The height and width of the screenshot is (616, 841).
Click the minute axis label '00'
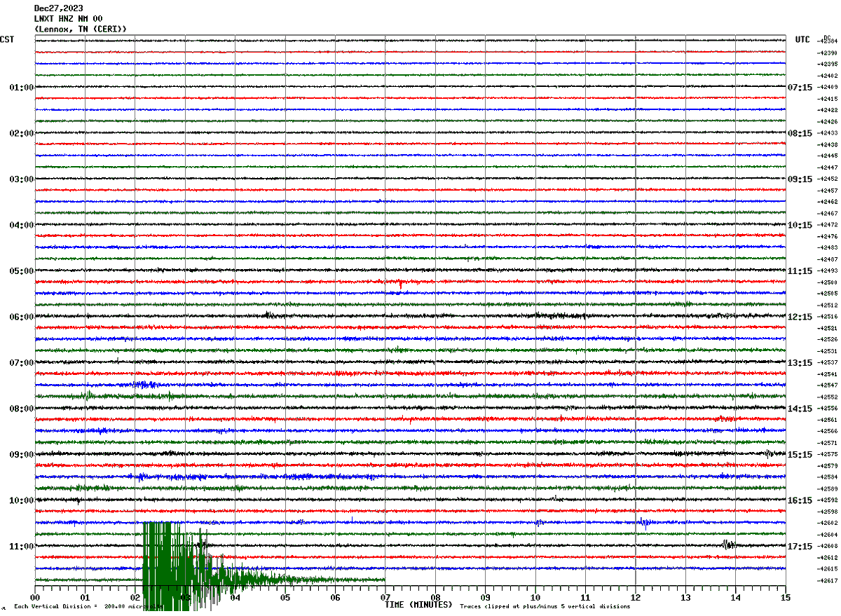point(35,598)
